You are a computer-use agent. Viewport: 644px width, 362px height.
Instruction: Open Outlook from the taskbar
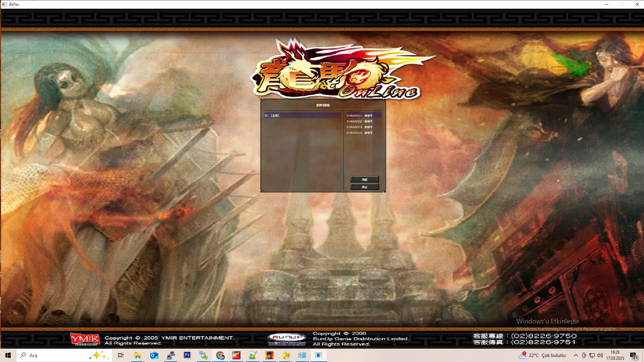tap(154, 355)
